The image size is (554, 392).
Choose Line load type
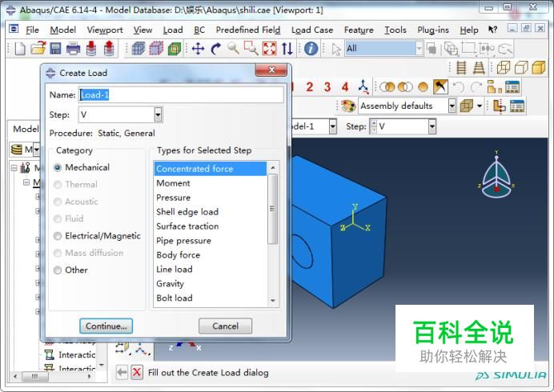[x=211, y=270]
